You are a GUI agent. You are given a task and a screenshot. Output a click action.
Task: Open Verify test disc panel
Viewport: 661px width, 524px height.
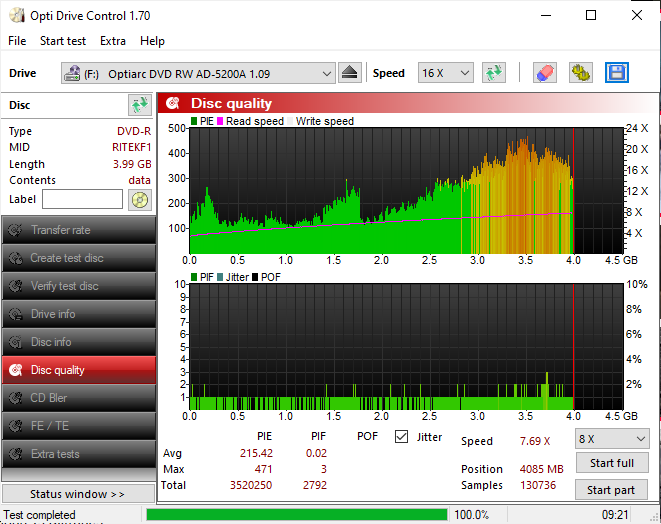79,286
